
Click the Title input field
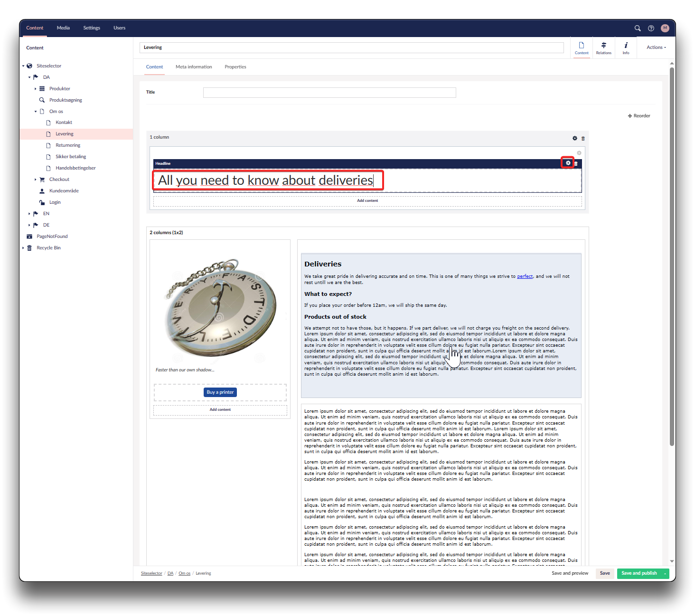coord(329,93)
